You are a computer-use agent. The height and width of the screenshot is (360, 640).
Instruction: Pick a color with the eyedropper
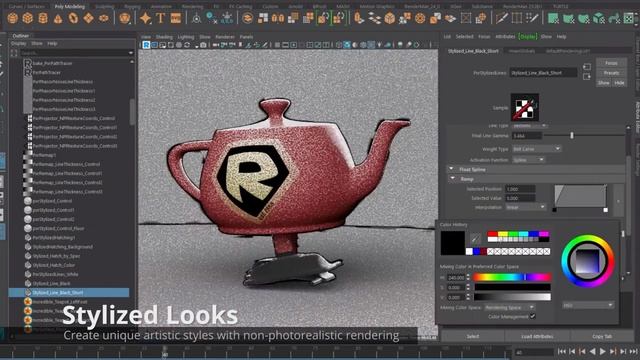(x=476, y=238)
